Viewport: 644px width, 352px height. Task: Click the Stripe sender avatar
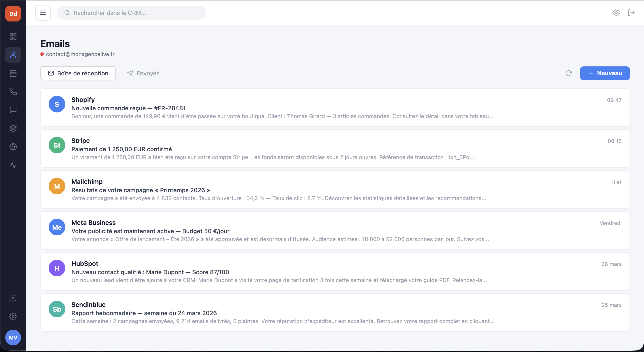tap(57, 145)
